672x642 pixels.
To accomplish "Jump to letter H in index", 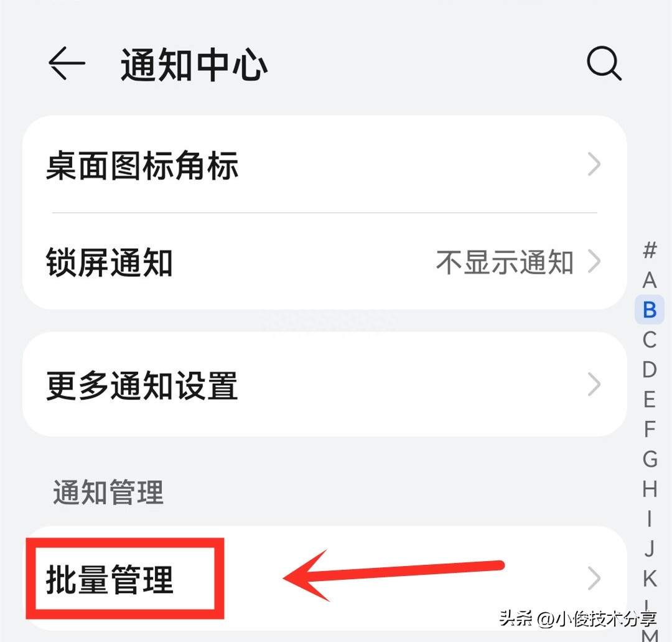I will [x=650, y=488].
